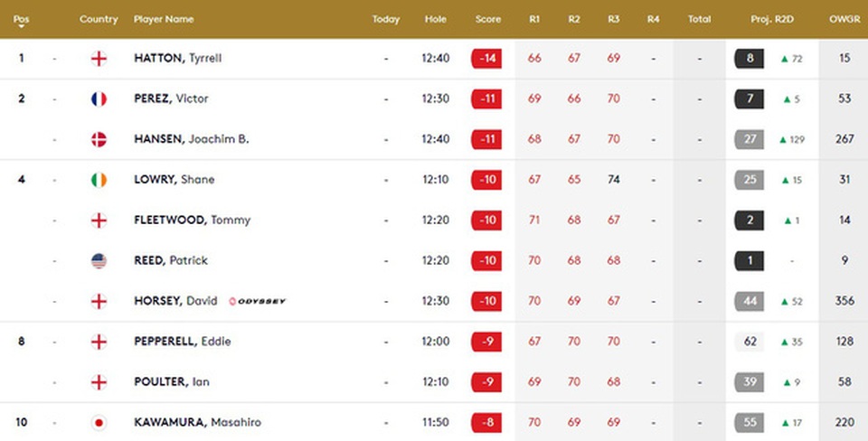This screenshot has width=868, height=441.
Task: Click Proj. R2D badge 39 for Poulter
Action: coord(749,382)
